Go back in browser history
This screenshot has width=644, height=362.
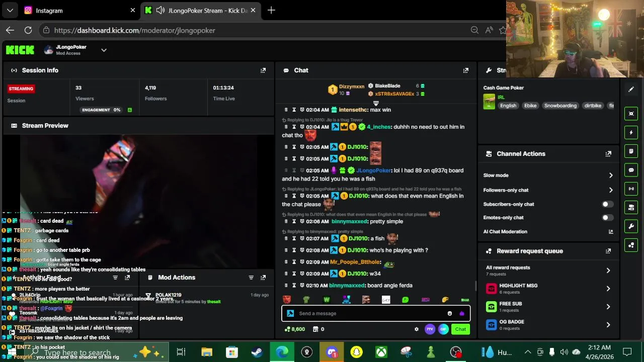click(10, 30)
